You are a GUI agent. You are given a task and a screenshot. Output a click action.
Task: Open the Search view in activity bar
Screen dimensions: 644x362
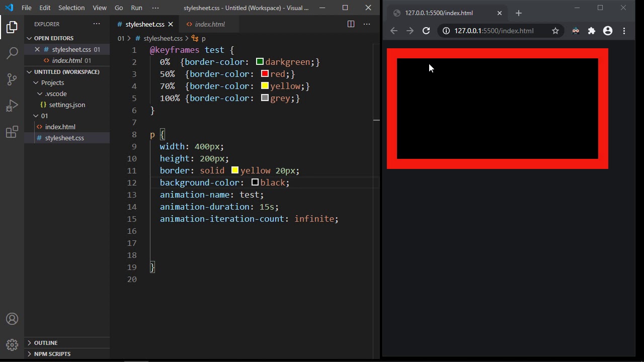click(x=12, y=53)
